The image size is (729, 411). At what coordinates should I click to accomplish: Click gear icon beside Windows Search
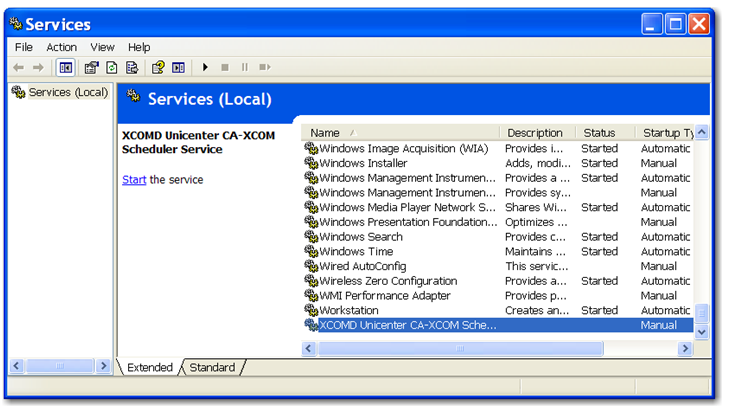click(311, 237)
